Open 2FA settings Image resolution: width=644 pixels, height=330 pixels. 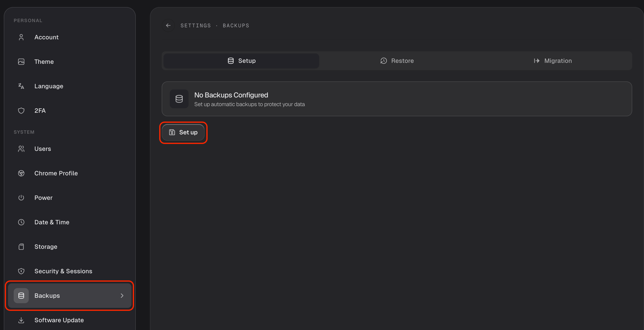pos(70,111)
